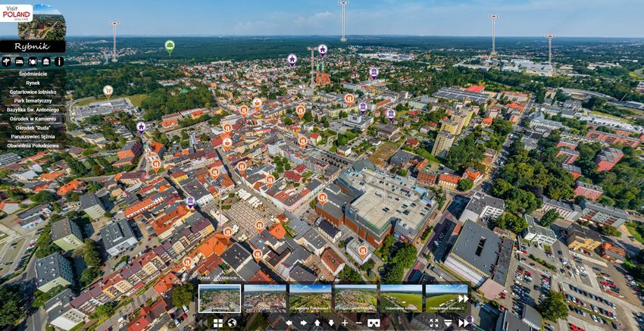Select Śródmieście in the side menu
Viewport: 644px width, 331px height.
[x=33, y=74]
